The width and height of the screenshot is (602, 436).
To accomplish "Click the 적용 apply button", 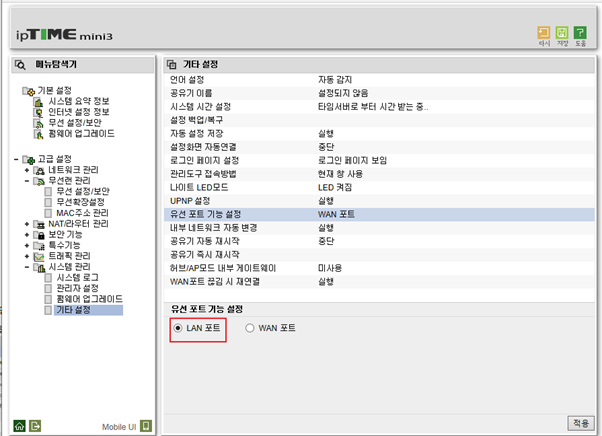I will pos(580,423).
